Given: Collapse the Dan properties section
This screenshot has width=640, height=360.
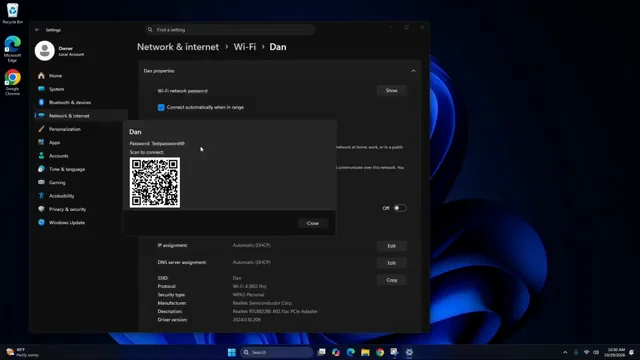Looking at the screenshot, I should click(413, 71).
